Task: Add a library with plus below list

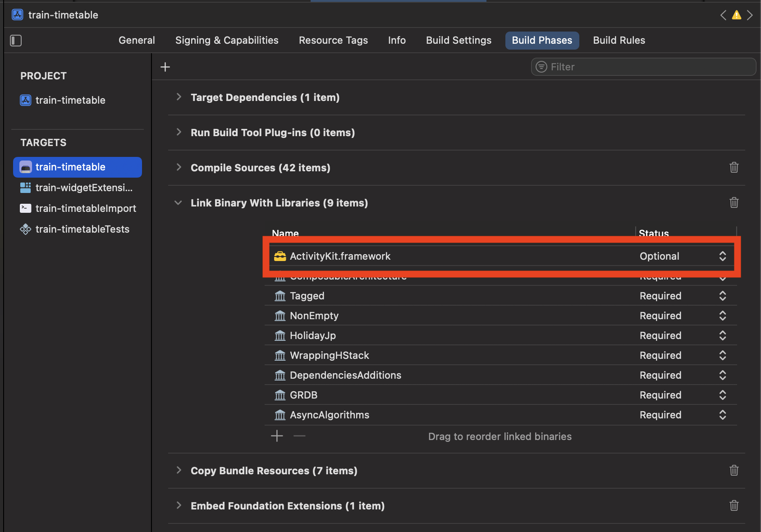Action: pyautogui.click(x=277, y=436)
